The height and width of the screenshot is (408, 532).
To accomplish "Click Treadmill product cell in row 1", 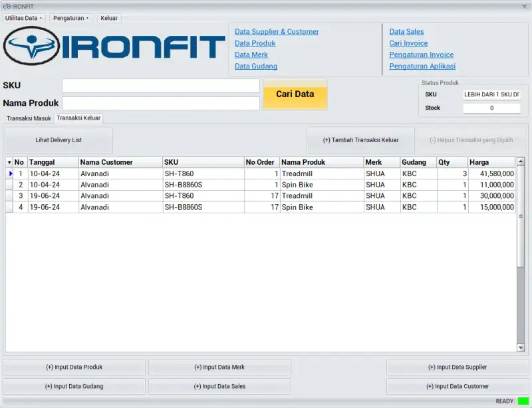I will [x=322, y=173].
